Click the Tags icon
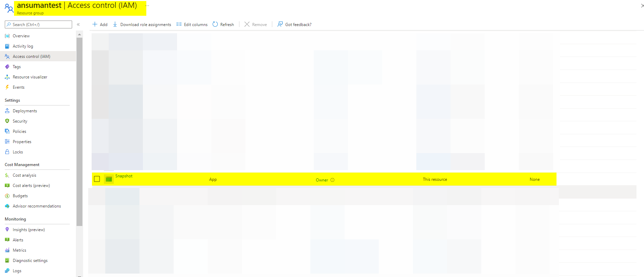 (7, 67)
